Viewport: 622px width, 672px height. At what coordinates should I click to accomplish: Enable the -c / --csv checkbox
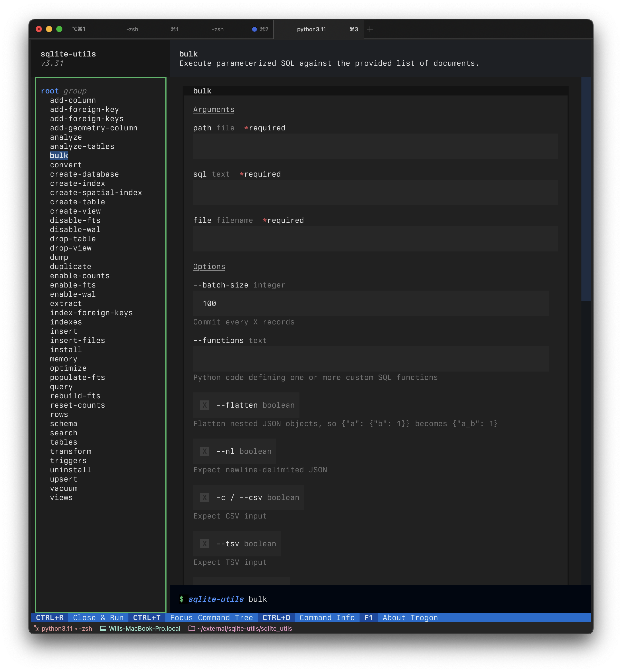click(204, 497)
